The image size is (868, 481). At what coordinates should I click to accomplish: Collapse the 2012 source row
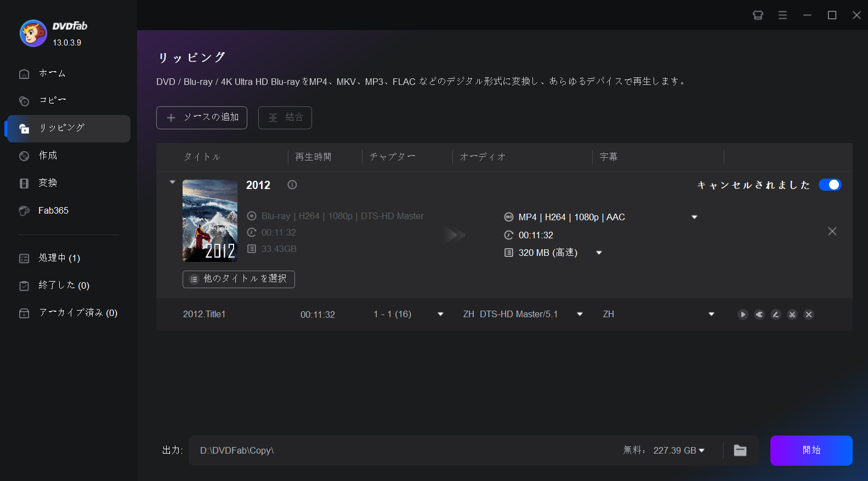[172, 182]
